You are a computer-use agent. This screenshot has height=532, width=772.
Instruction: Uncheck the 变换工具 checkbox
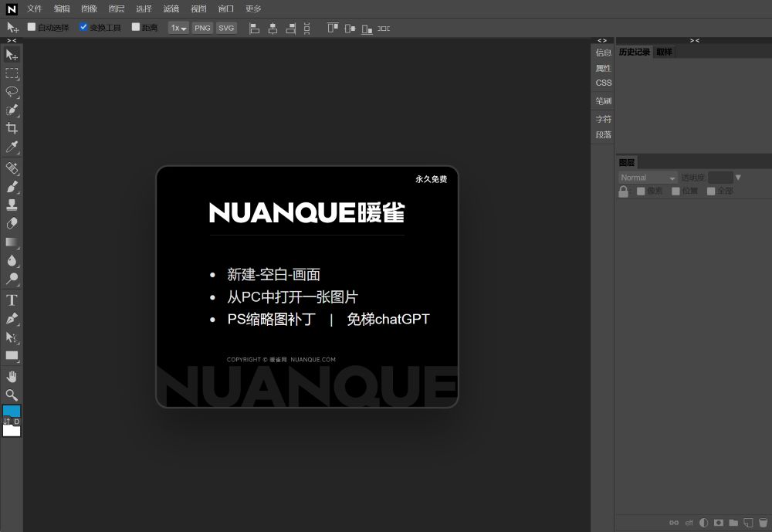tap(84, 27)
